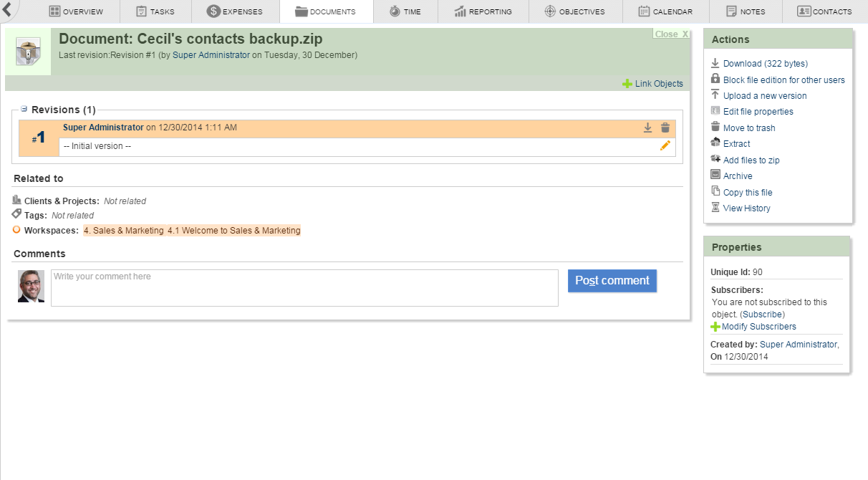Click the Subscribe link in Properties
The width and height of the screenshot is (868, 480).
pyautogui.click(x=762, y=315)
